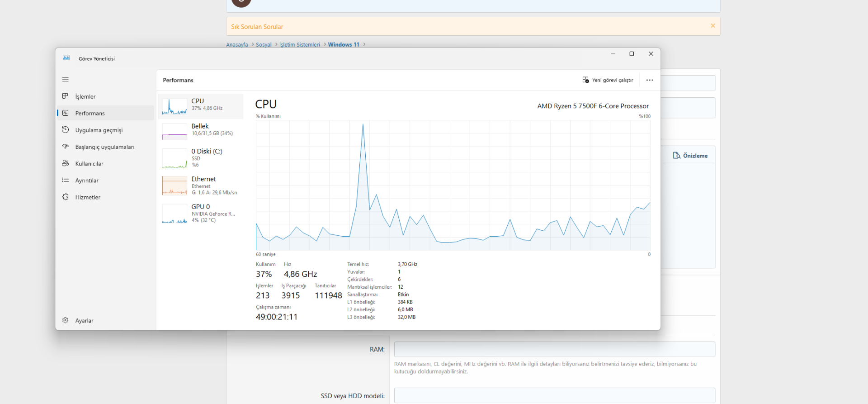The width and height of the screenshot is (868, 404).
Task: Click the İşlemler processes icon
Action: (x=66, y=96)
